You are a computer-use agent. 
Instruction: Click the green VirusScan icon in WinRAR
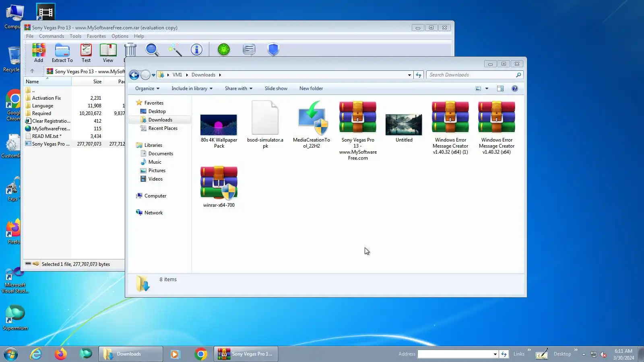(224, 49)
